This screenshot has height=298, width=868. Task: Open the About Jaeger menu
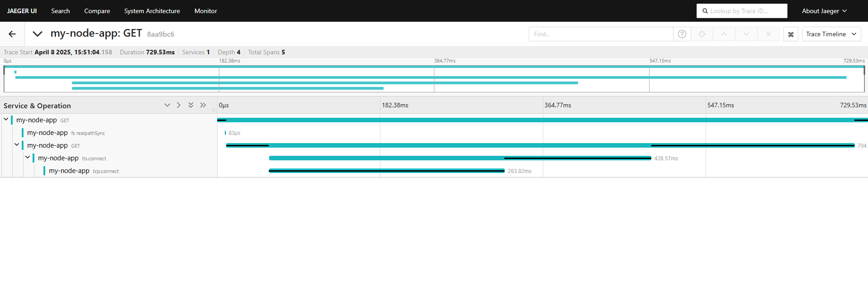[824, 11]
